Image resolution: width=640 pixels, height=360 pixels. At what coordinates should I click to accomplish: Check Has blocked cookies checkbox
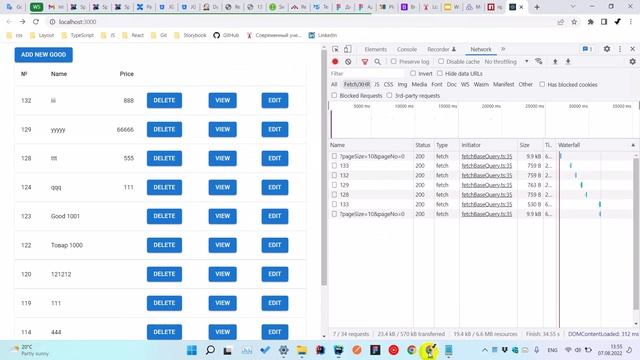click(542, 84)
